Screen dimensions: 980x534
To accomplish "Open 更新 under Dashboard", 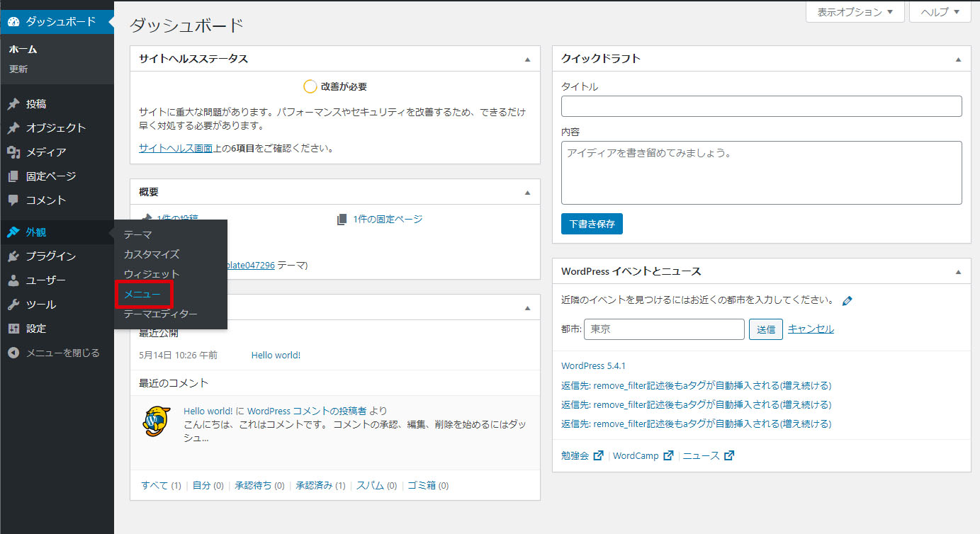I will coord(18,69).
